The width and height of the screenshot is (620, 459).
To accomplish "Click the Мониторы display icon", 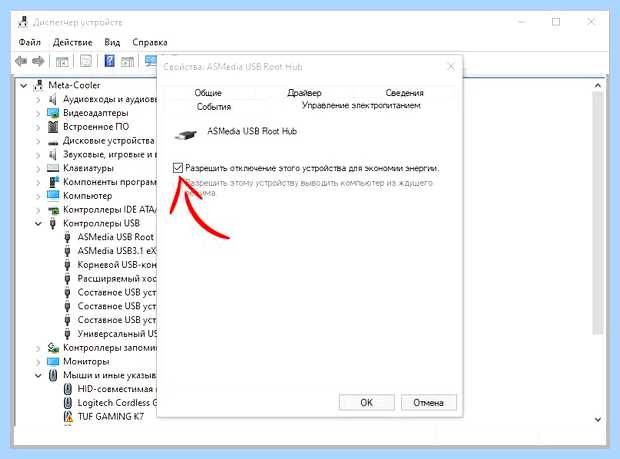I will (53, 361).
